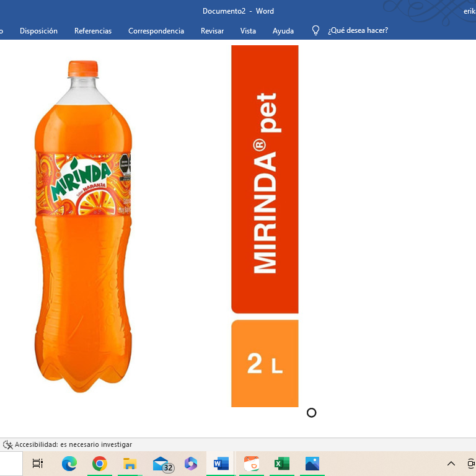
Task: Click the ¿Qué desea hacer? search box
Action: click(358, 30)
